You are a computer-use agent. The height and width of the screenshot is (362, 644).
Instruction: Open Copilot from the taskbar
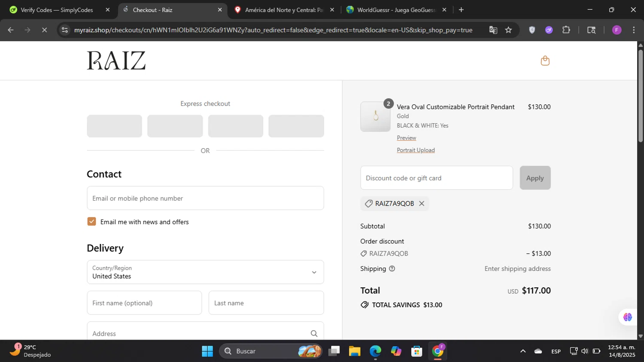(396, 351)
